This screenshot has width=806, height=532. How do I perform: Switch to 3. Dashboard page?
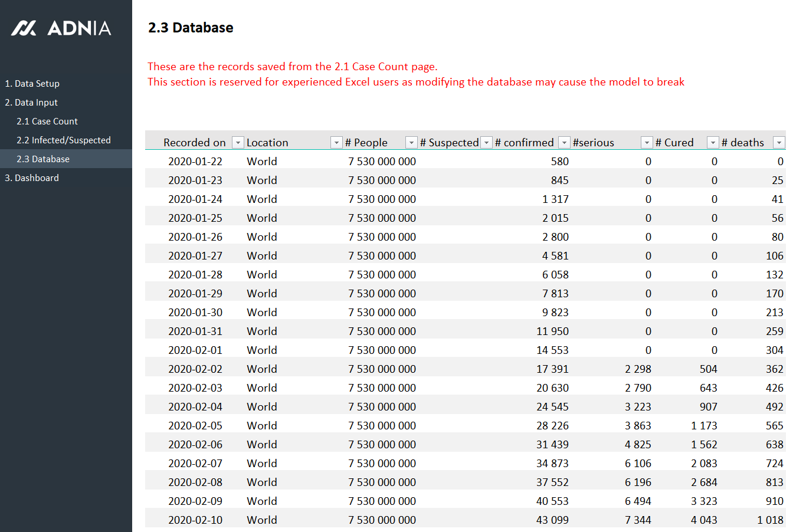click(32, 178)
